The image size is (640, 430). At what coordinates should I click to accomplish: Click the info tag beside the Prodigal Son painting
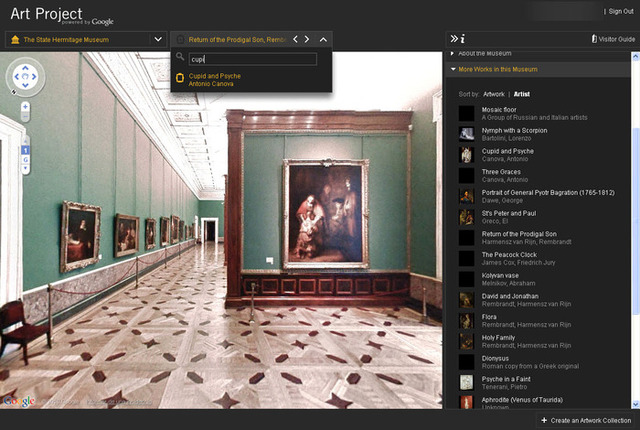tap(269, 260)
